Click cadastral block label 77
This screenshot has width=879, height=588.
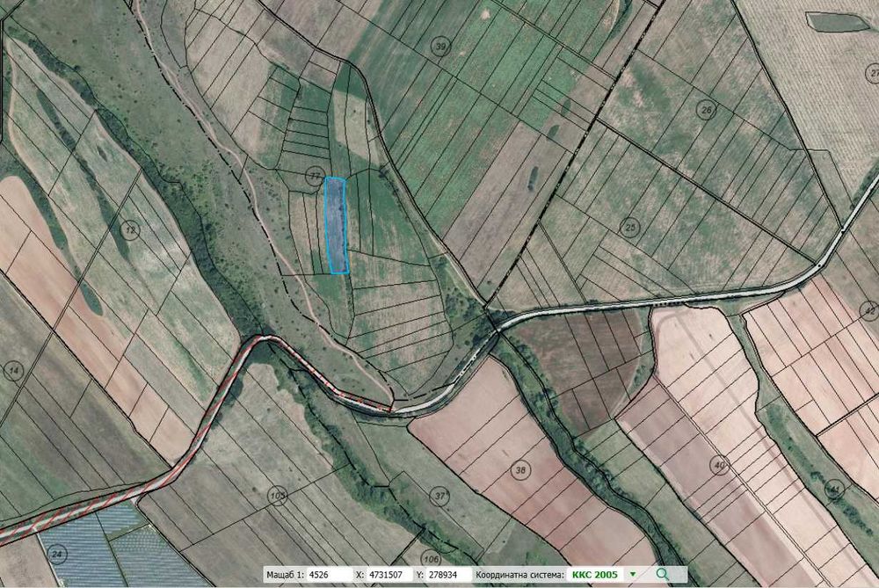315,176
